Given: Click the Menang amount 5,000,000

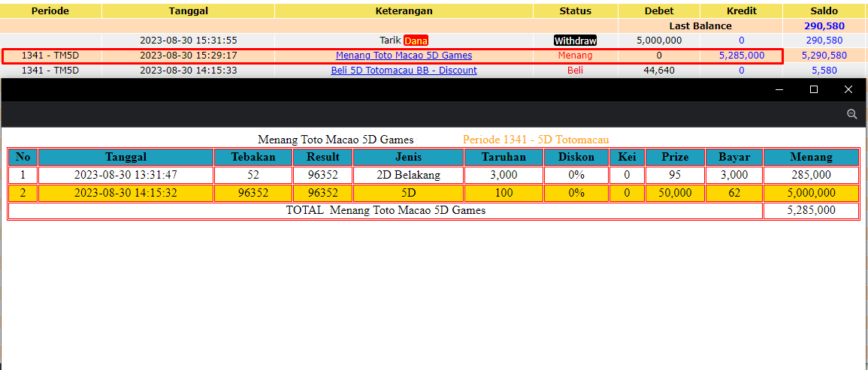Looking at the screenshot, I should tap(811, 193).
